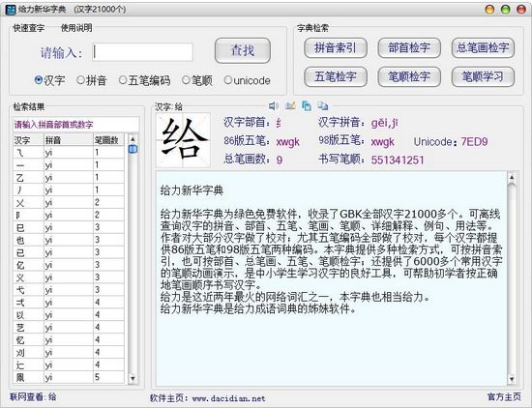Play pronunciation with the speaker icon
This screenshot has width=532, height=408.
click(x=274, y=106)
